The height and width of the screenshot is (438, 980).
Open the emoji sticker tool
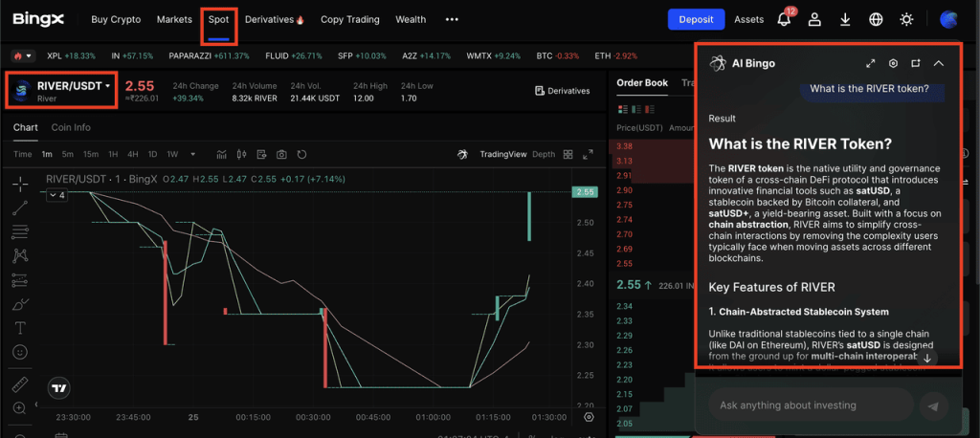20,352
